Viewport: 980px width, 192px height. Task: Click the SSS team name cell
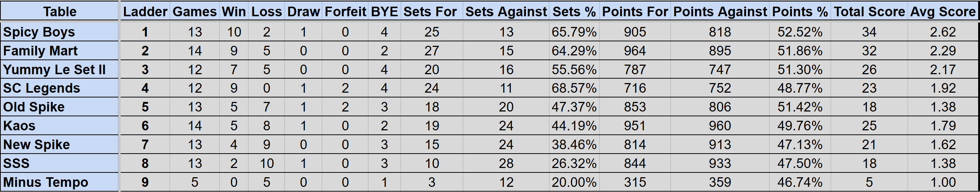click(16, 163)
